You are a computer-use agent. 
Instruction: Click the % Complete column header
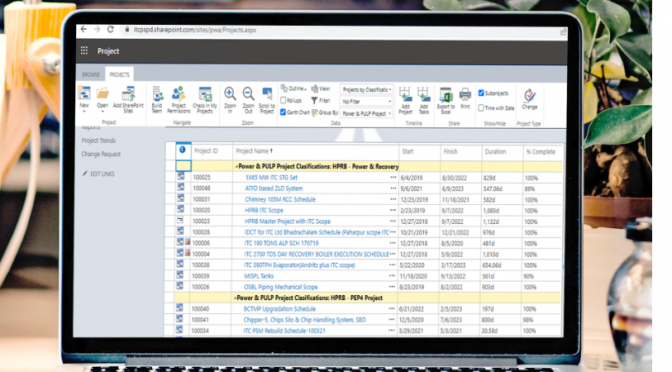540,152
